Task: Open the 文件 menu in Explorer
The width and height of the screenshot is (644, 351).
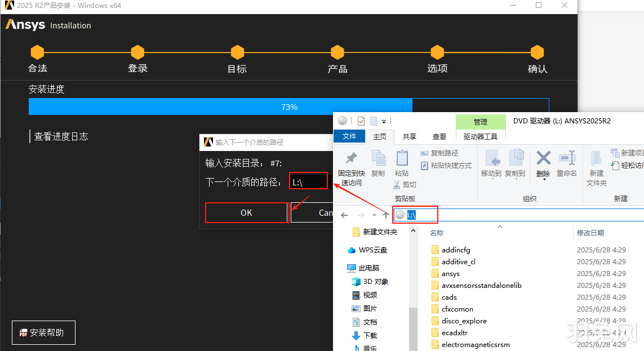Action: (x=349, y=136)
